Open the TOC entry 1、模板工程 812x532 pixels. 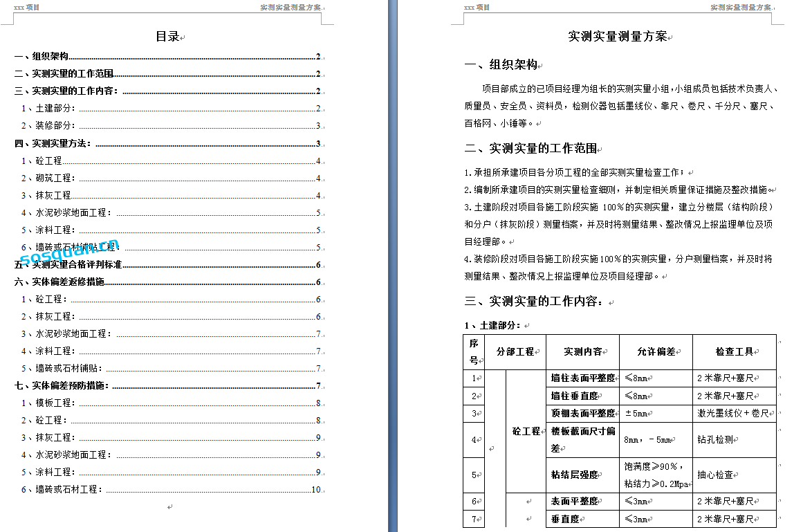(x=48, y=403)
